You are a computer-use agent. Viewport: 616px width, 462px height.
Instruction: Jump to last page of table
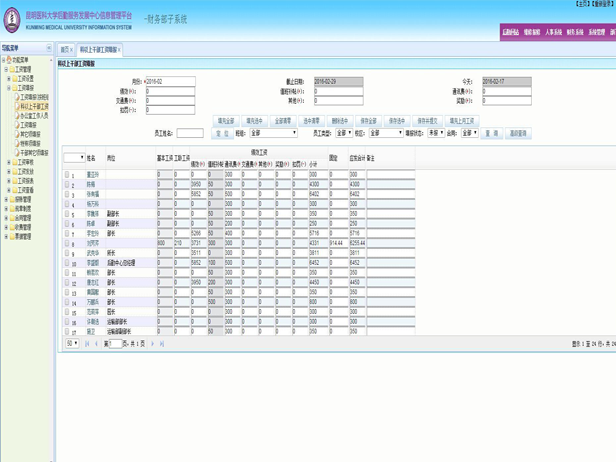[161, 344]
